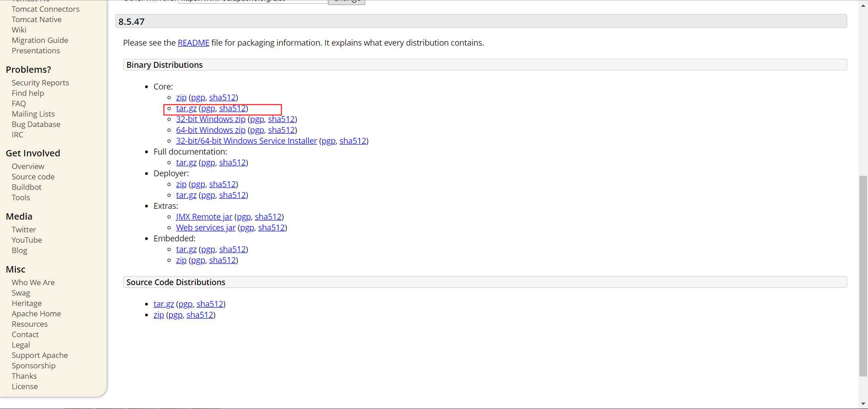Download Deployer tar.gz
The height and width of the screenshot is (409, 868).
point(186,195)
